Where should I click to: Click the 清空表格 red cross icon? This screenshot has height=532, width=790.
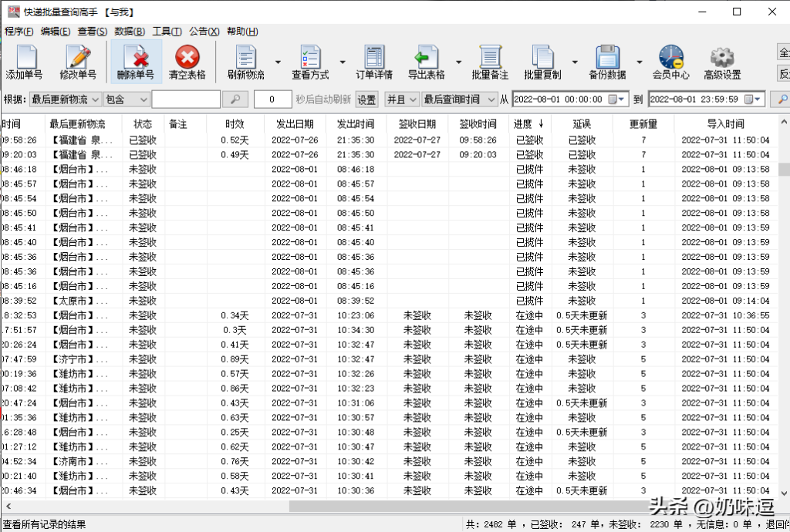click(x=187, y=62)
